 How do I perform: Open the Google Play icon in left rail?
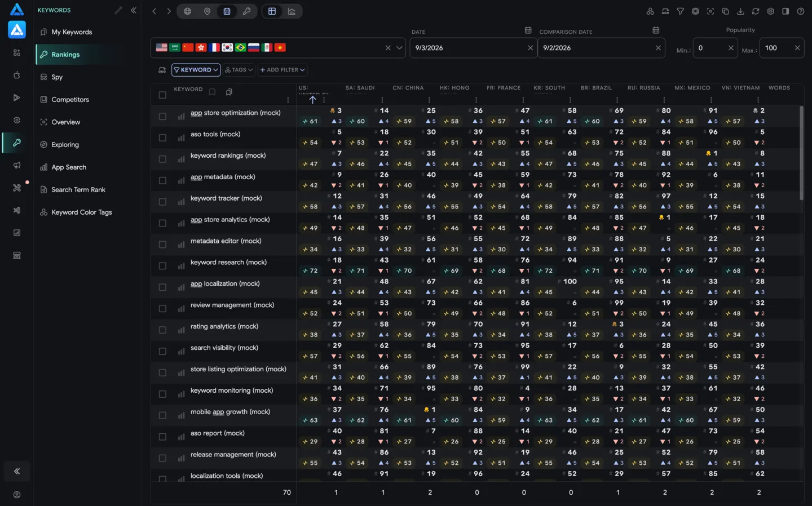tap(17, 97)
